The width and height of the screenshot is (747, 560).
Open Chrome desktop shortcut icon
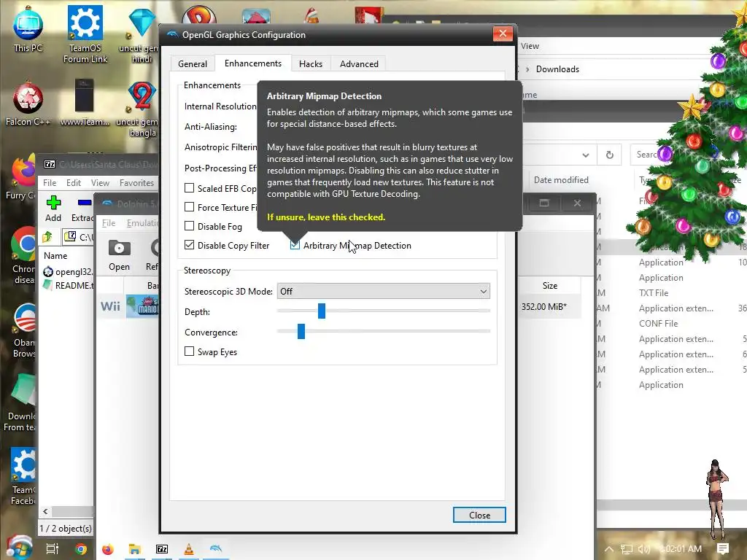coord(23,256)
